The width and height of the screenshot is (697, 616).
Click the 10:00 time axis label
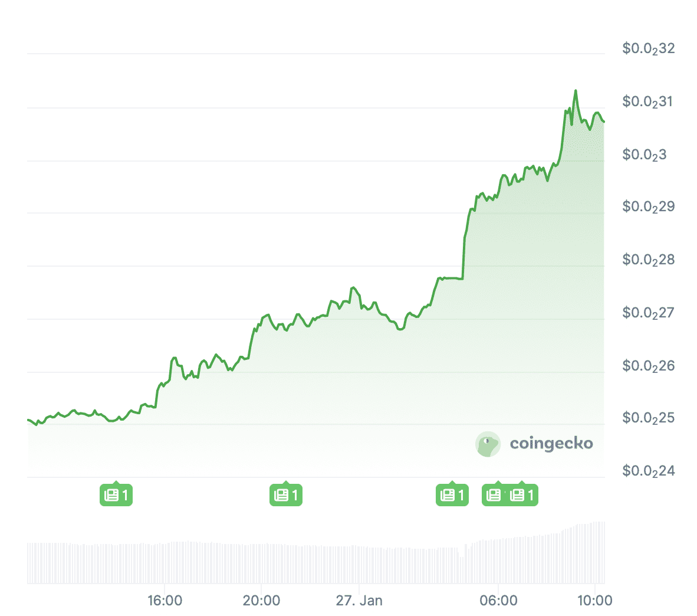click(x=594, y=601)
